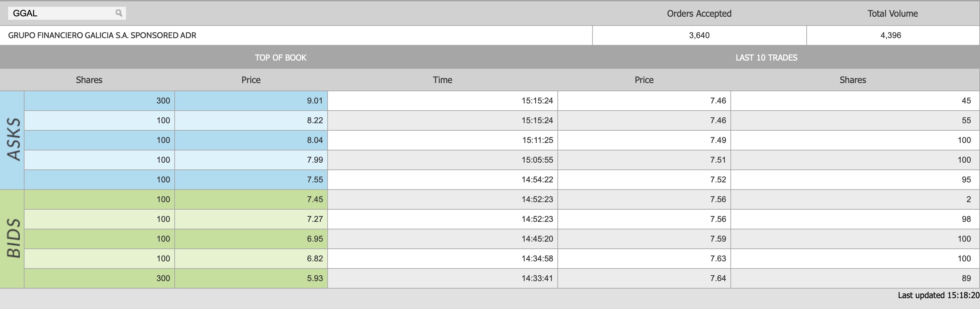
Task: Click the Orders Accepted value 3,640
Action: click(x=699, y=35)
